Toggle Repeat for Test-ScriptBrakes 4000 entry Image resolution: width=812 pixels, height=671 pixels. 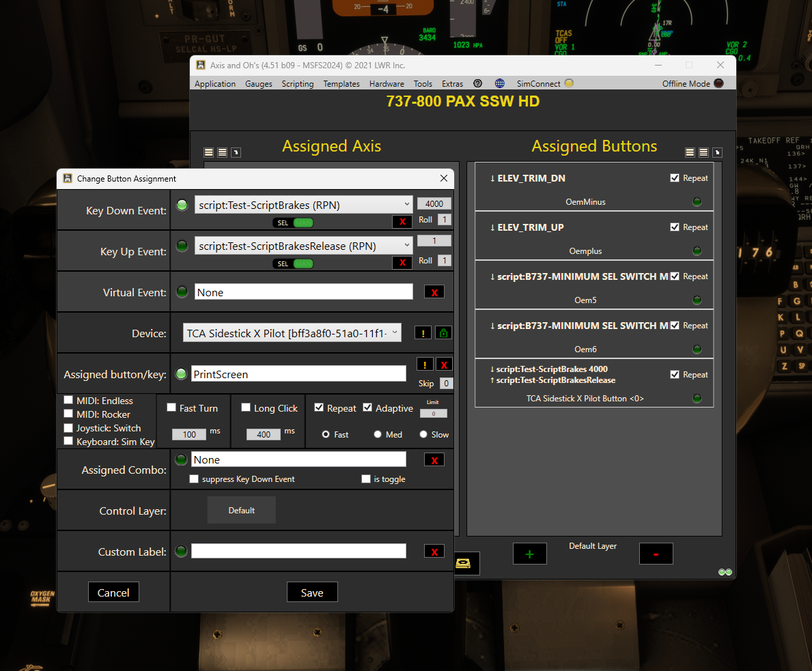(x=674, y=374)
